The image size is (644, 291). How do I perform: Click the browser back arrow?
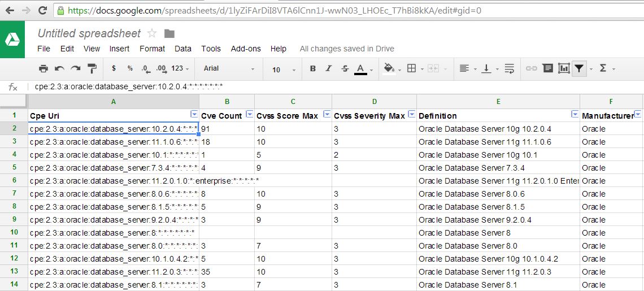10,11
